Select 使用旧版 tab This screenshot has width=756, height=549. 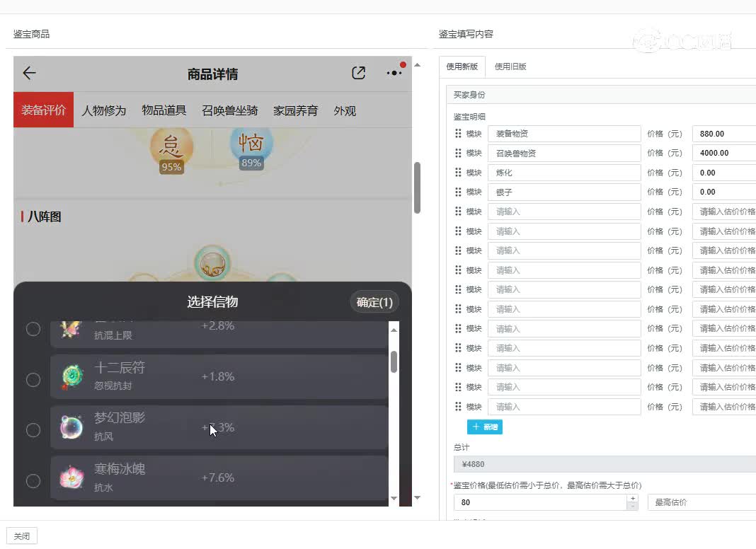(510, 67)
